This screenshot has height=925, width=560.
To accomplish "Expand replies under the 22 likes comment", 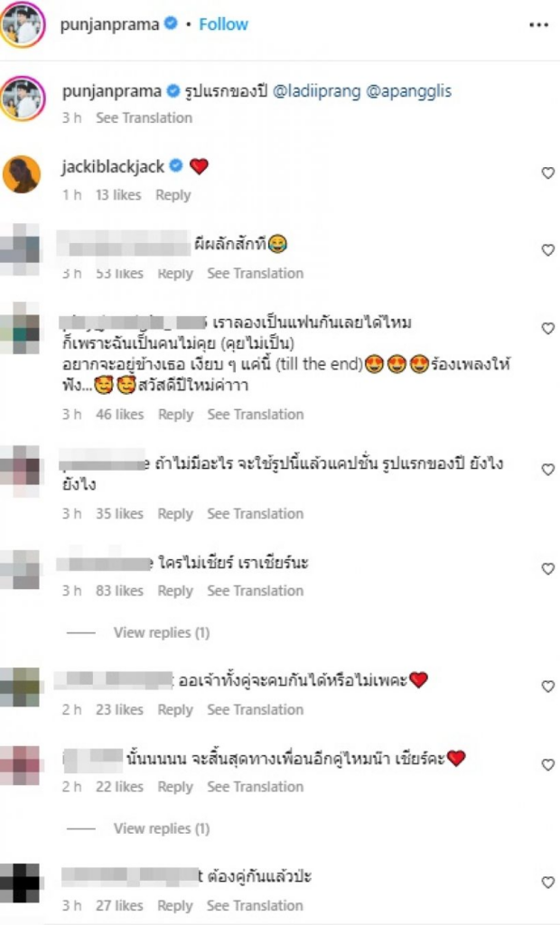I will (x=161, y=828).
